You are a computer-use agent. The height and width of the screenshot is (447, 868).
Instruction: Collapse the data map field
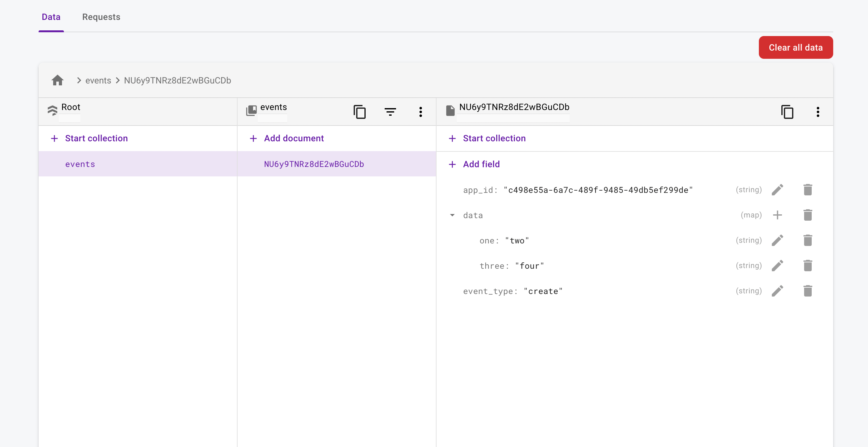[x=452, y=215]
